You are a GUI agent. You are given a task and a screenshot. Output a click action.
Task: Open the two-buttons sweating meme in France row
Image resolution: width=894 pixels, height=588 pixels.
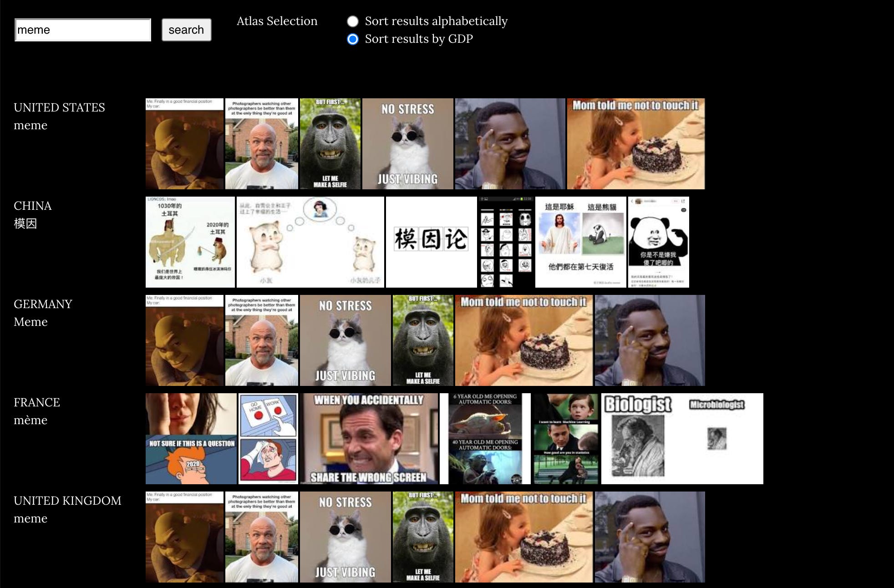(x=268, y=439)
